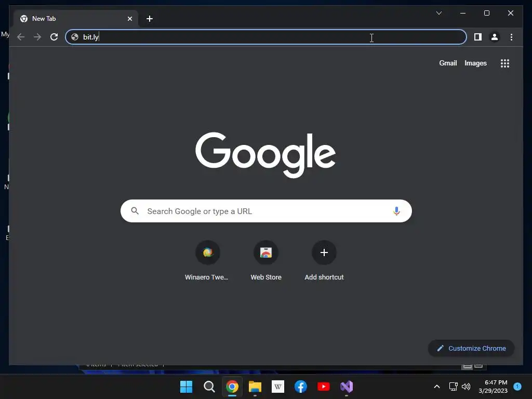Open the network status tray icon
The image size is (532, 399).
(x=453, y=387)
